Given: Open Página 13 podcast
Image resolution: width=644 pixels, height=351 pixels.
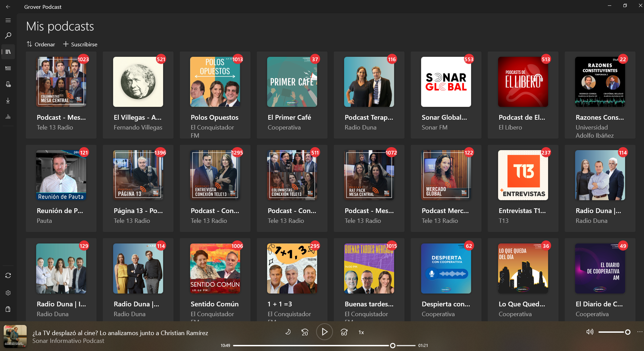Looking at the screenshot, I should pos(138,188).
